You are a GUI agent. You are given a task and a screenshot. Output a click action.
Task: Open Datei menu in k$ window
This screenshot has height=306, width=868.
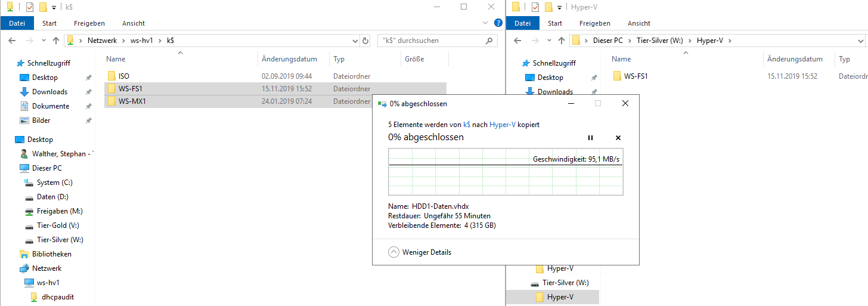coord(17,23)
